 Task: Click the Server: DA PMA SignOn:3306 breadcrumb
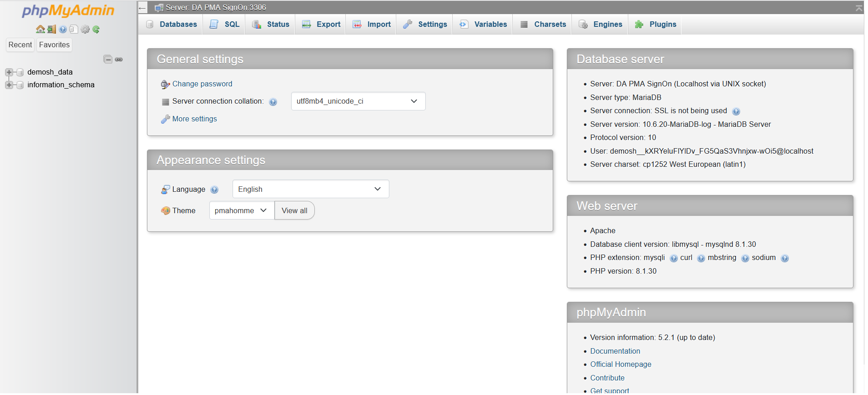pos(216,8)
